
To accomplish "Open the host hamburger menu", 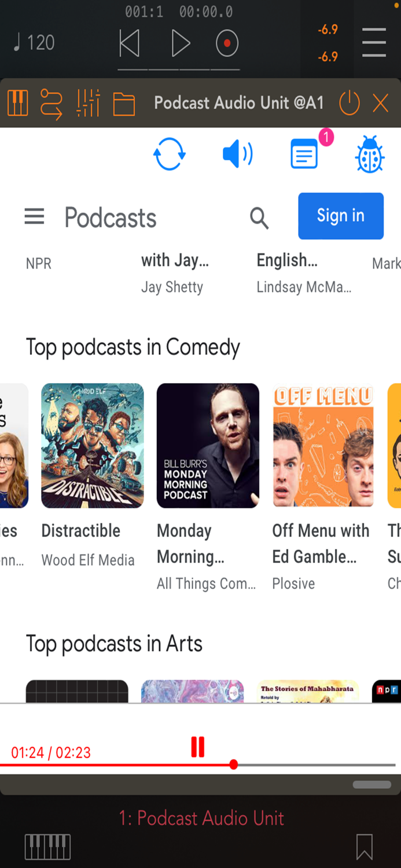I will pos(374,42).
